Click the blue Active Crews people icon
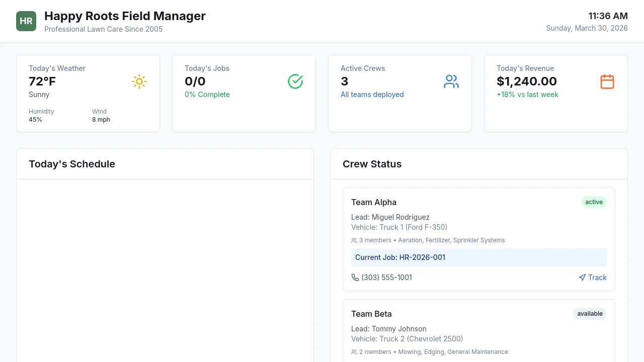This screenshot has height=362, width=644. click(x=451, y=81)
